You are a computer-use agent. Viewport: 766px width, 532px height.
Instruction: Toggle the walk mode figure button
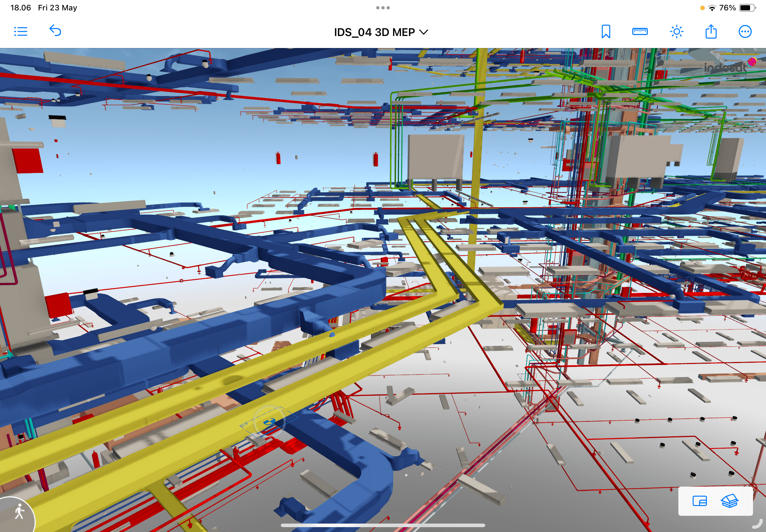coord(19,512)
